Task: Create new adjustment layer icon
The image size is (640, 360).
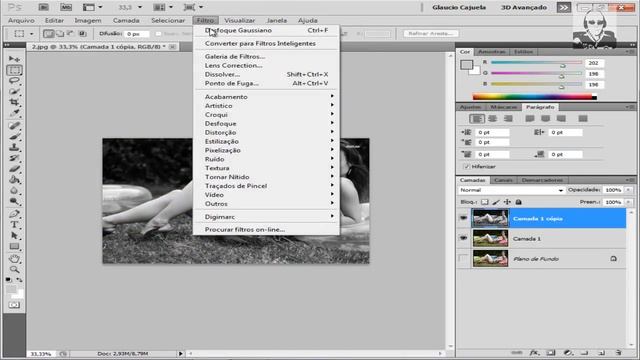Action: (x=568, y=353)
